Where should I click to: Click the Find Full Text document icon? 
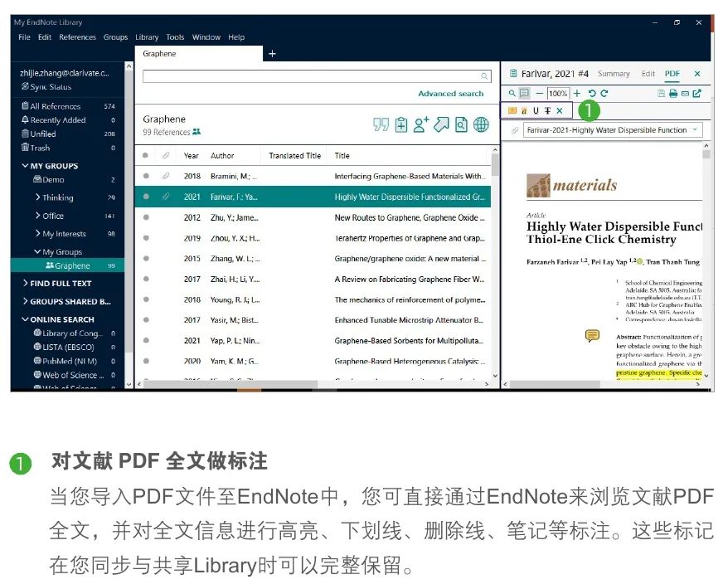pyautogui.click(x=461, y=124)
